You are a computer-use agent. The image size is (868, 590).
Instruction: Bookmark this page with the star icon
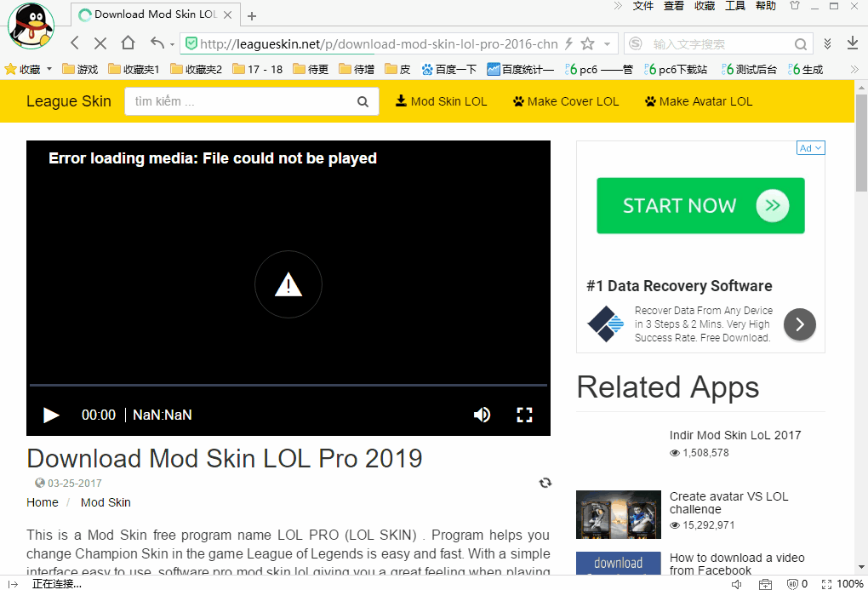tap(587, 43)
